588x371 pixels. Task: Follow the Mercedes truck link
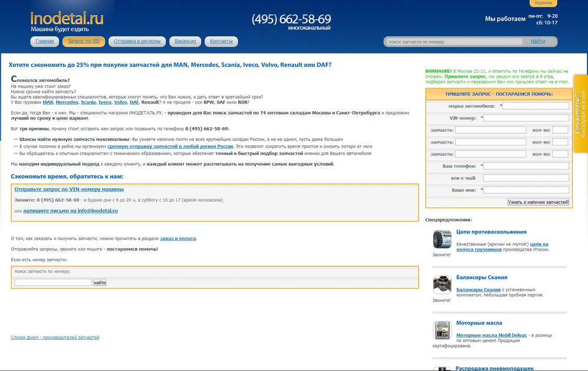click(67, 102)
